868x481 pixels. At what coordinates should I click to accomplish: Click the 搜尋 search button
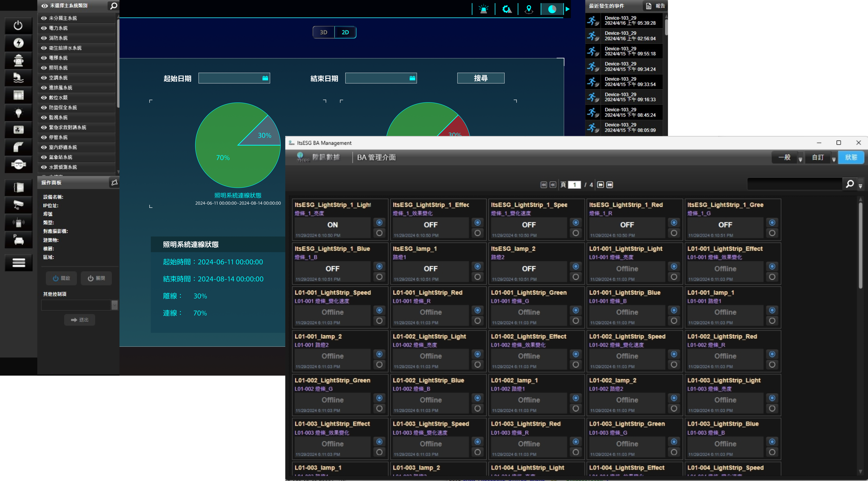(x=480, y=78)
